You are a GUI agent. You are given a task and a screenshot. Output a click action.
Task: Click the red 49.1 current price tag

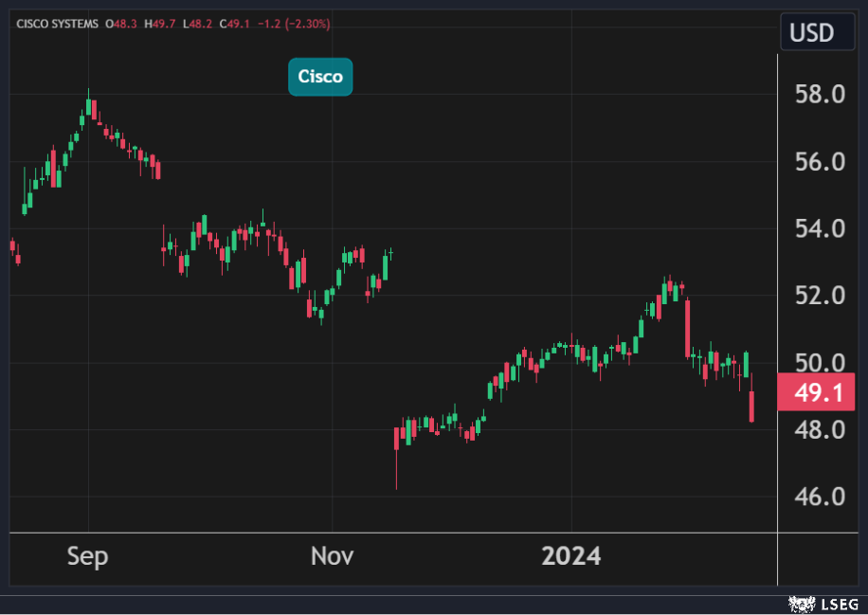coord(815,392)
